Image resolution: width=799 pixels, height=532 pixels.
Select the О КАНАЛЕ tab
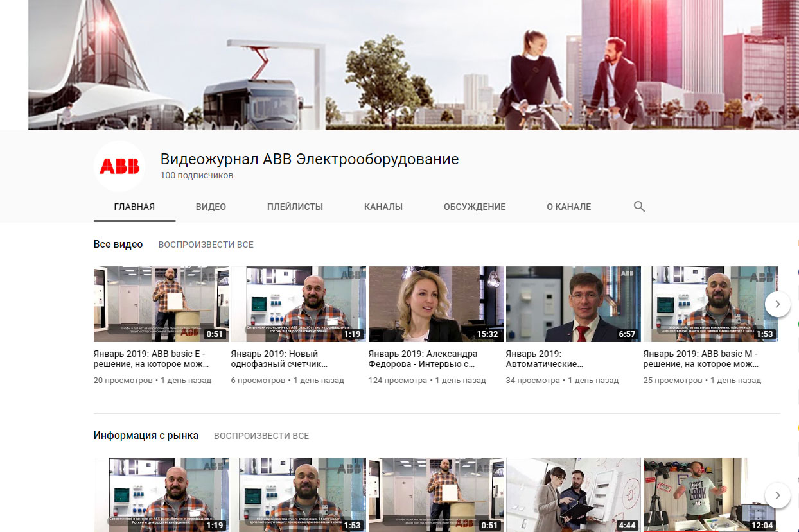pos(568,207)
